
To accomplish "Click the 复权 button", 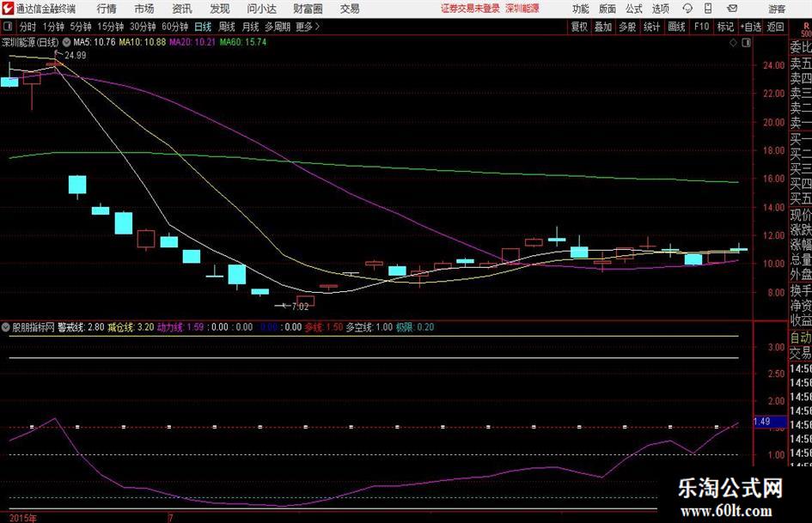I will (x=579, y=27).
